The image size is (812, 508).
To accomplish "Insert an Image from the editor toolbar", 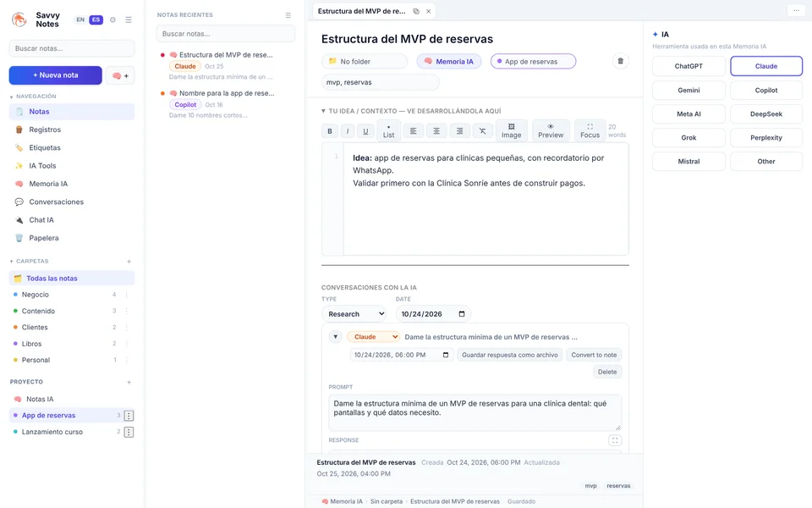I will pos(511,131).
